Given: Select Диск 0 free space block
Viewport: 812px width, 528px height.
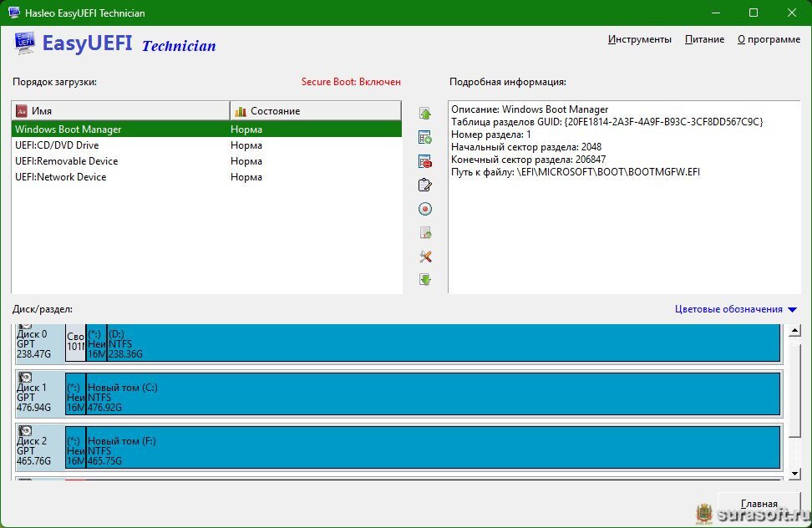Looking at the screenshot, I should tap(76, 343).
